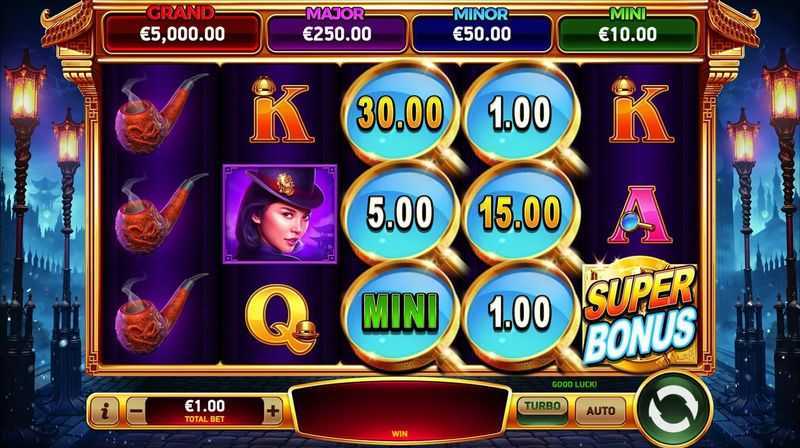Viewport: 800px width, 448px height.
Task: Click the 15.00 magnifying glass symbol
Action: [x=520, y=212]
